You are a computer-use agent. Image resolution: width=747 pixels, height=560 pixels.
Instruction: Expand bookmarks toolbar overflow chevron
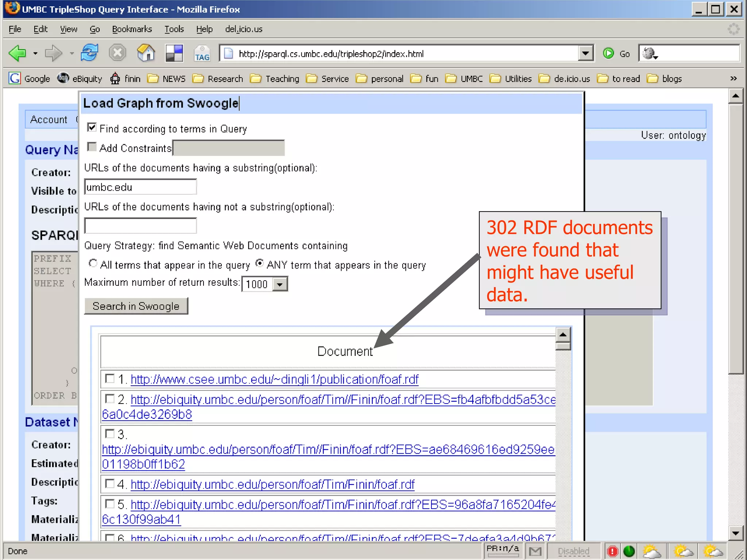733,78
